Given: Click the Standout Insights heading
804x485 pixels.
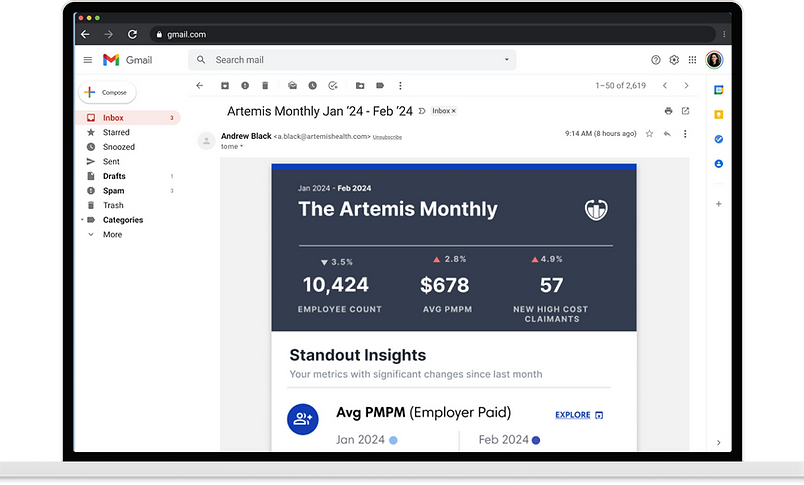Looking at the screenshot, I should [x=358, y=355].
